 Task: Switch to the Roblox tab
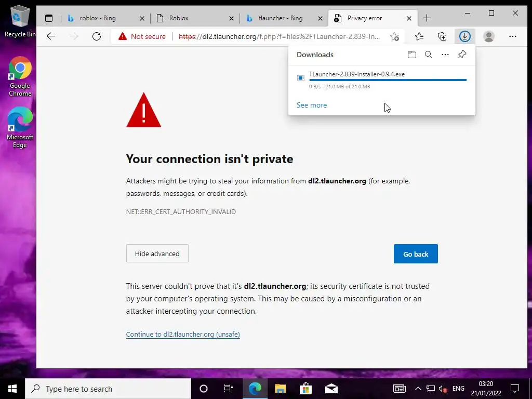click(x=179, y=18)
